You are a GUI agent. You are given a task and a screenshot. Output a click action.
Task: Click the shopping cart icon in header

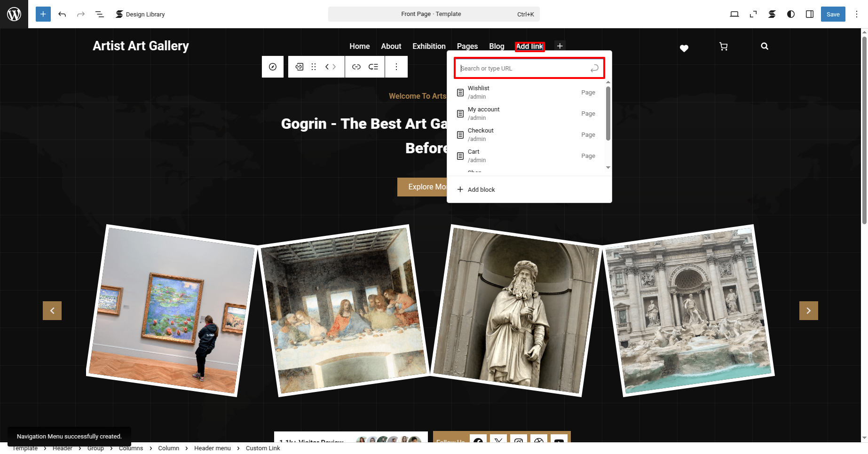tap(724, 47)
